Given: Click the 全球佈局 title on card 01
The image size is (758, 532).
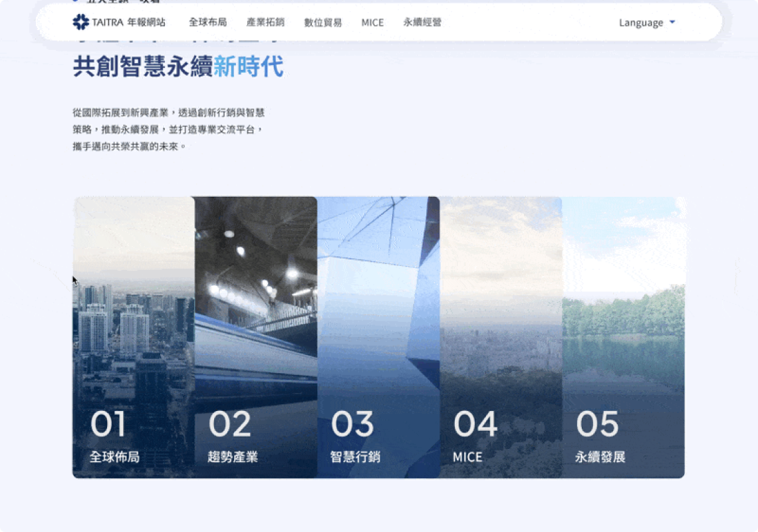Looking at the screenshot, I should pyautogui.click(x=114, y=457).
